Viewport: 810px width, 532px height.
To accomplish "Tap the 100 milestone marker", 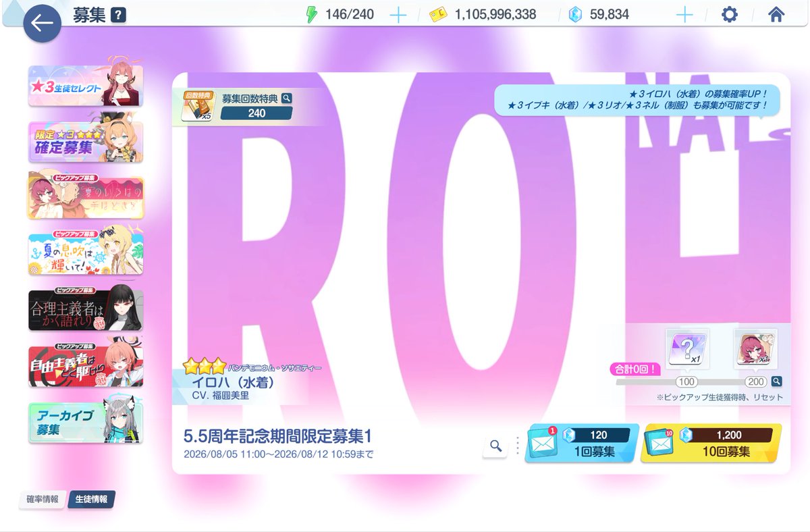I will [x=686, y=382].
